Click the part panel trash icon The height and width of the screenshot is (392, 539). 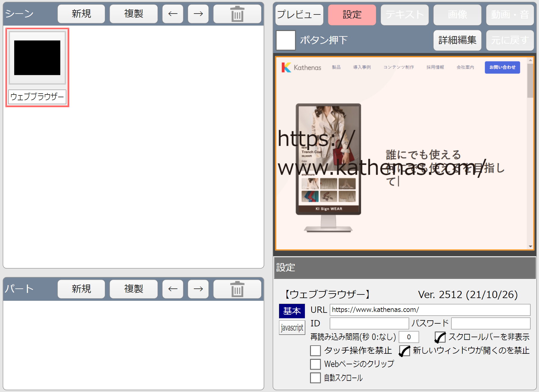(237, 289)
